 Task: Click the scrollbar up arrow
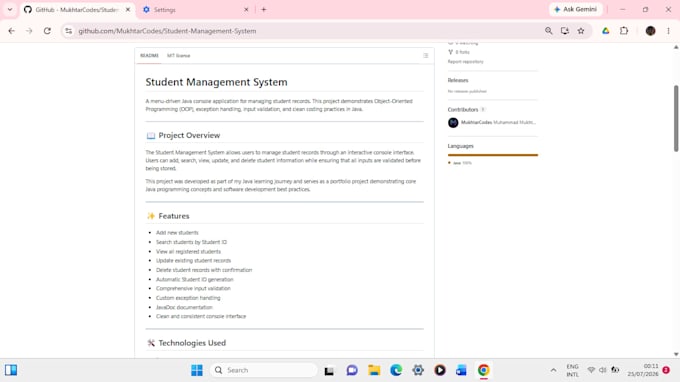[x=676, y=47]
